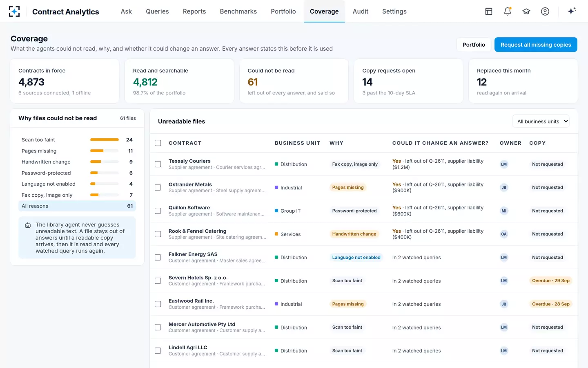Click the JB owner avatar for Eastwood Rail Inc.
This screenshot has height=368, width=588.
coord(504,304)
